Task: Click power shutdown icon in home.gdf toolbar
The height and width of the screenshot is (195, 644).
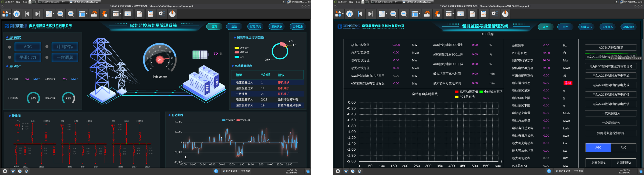Action: [172, 14]
